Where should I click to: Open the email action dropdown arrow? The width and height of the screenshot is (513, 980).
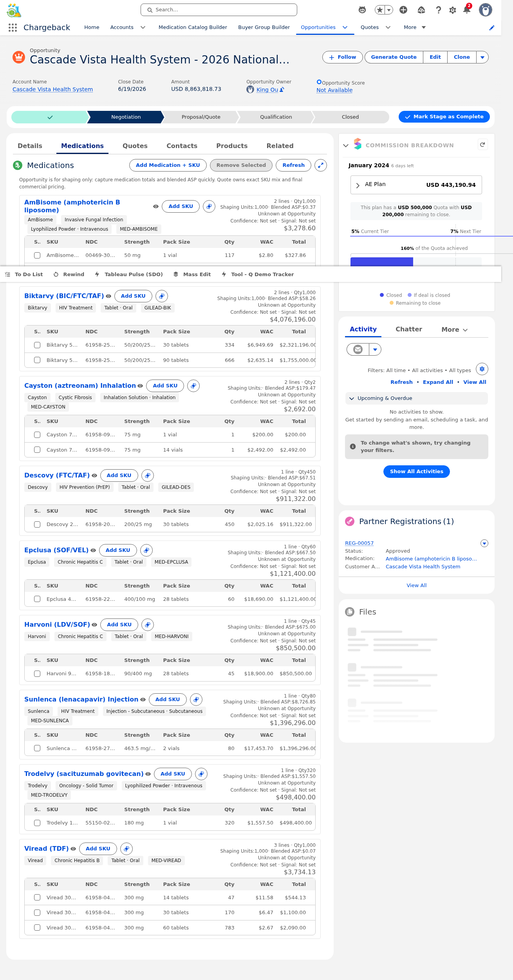pyautogui.click(x=375, y=349)
